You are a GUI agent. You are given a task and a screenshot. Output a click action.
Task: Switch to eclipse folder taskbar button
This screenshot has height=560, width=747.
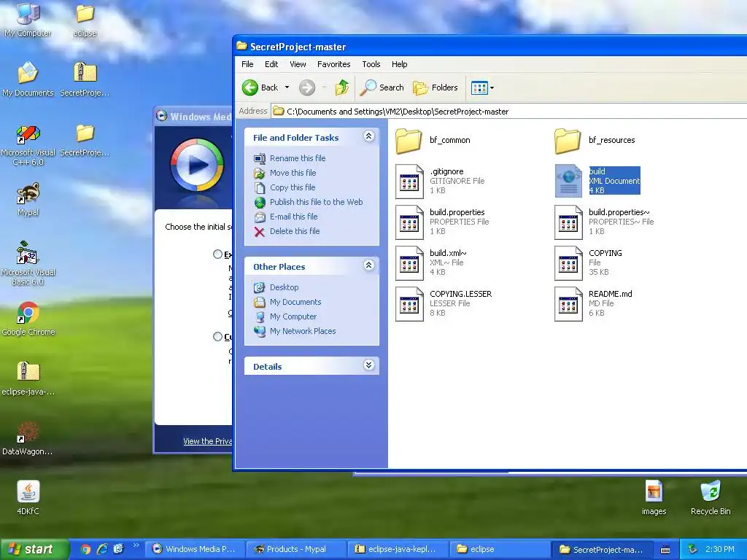click(499, 550)
